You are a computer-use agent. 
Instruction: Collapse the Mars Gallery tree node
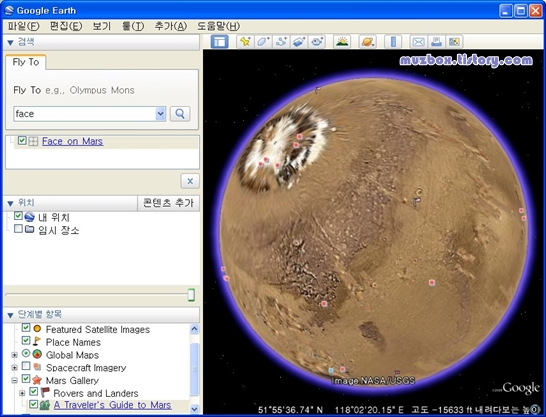[x=14, y=380]
